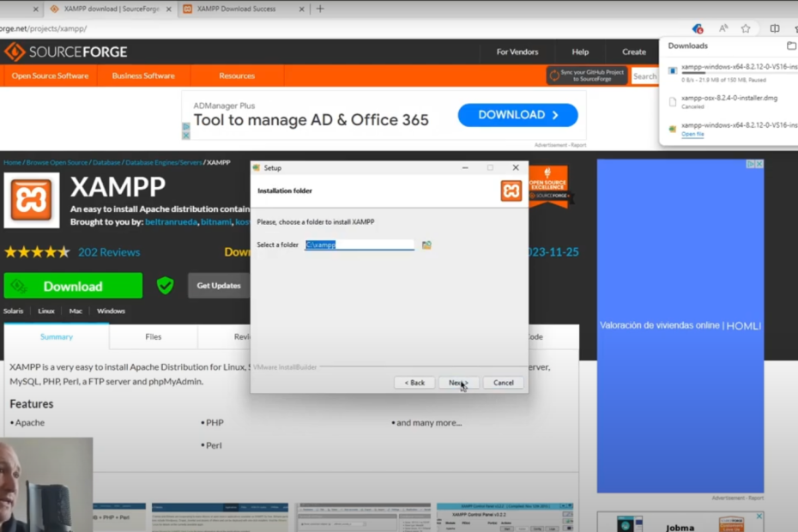Image resolution: width=798 pixels, height=532 pixels.
Task: Open the Files tab
Action: [154, 336]
